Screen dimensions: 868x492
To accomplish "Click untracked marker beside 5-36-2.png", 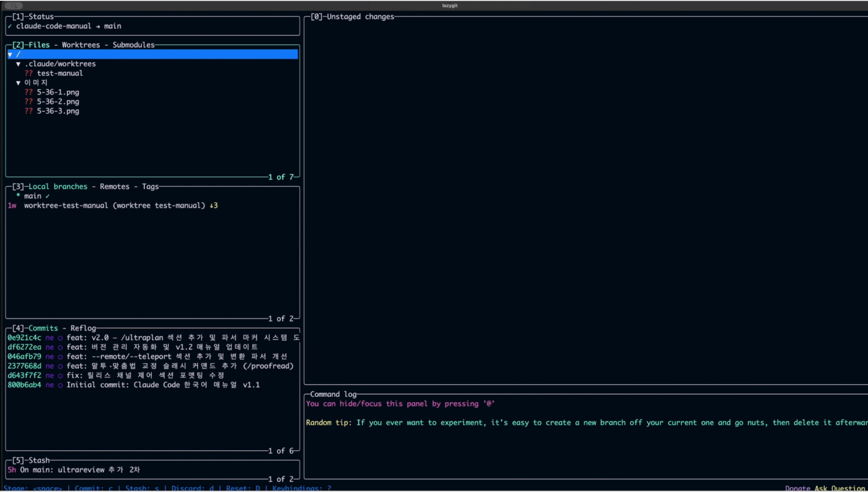I will click(x=29, y=102).
